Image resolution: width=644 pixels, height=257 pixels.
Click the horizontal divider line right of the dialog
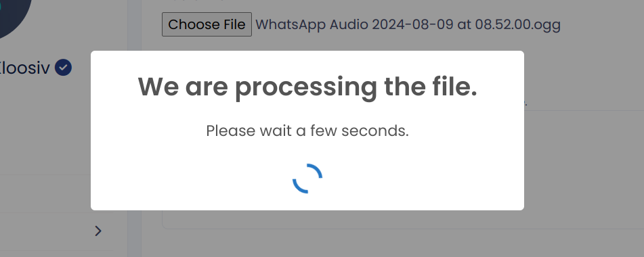584,110
